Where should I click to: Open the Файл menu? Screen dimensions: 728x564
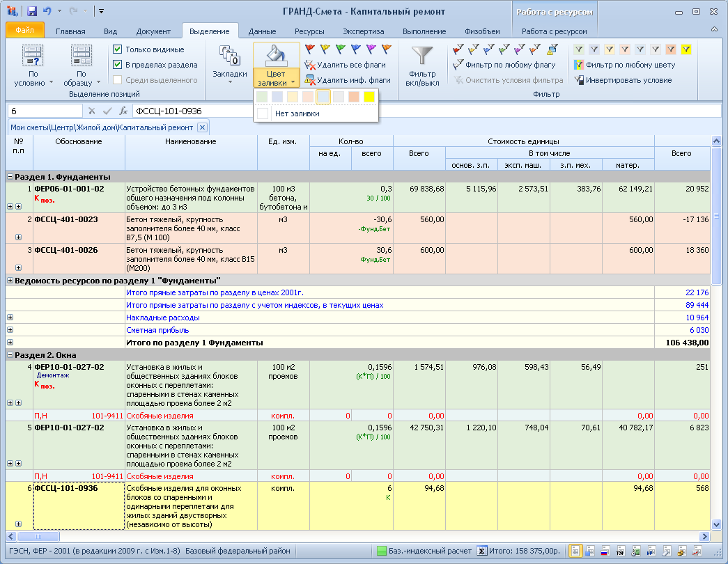[25, 30]
